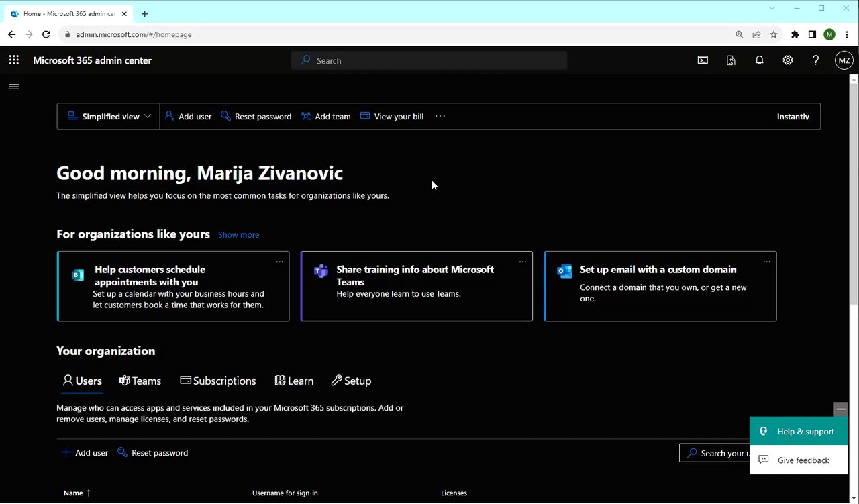Switch to the Teams tab

(140, 381)
